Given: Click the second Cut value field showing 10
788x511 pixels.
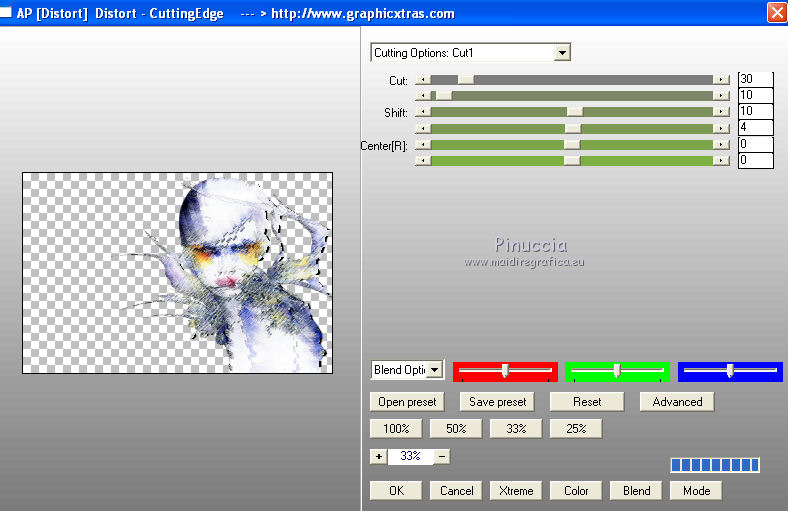Looking at the screenshot, I should (755, 95).
